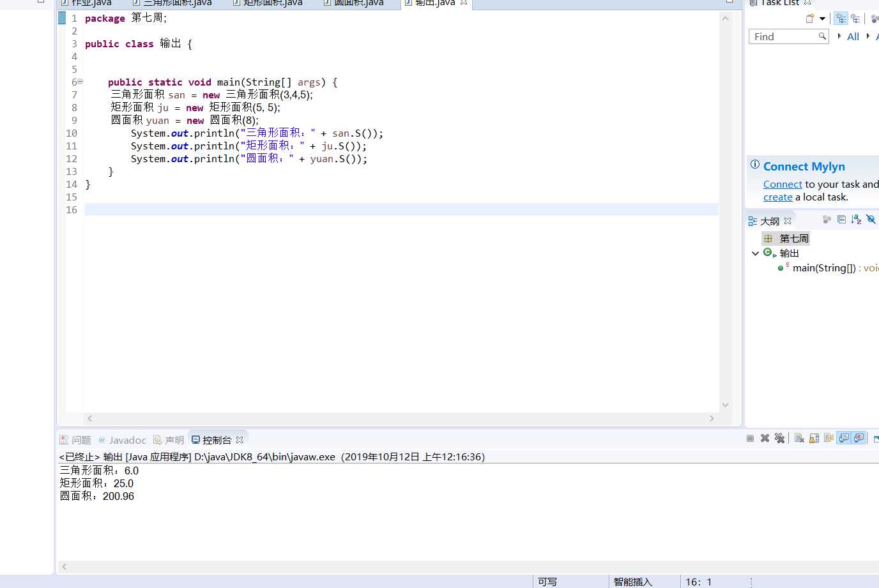
Task: Click console output line 三角形面积：6.0
Action: pos(99,471)
